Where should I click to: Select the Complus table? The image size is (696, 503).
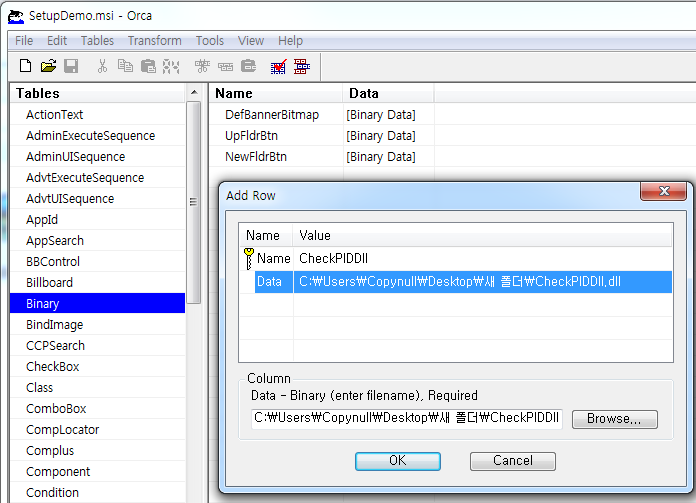tap(98, 451)
